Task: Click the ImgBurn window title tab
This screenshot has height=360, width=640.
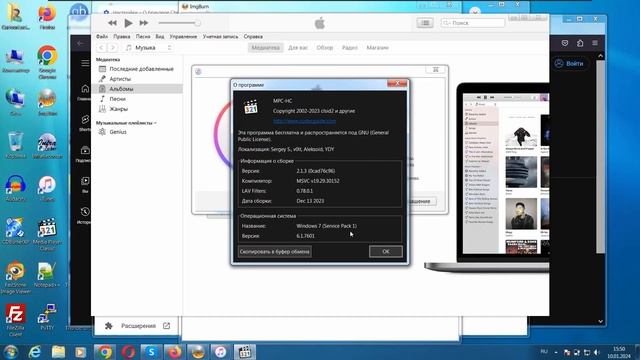Action: 196,7
